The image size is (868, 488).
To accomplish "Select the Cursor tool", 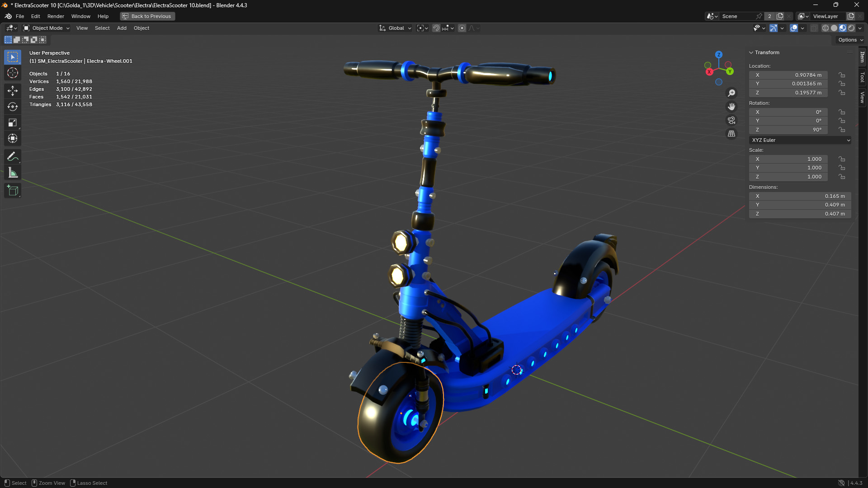I will [12, 73].
